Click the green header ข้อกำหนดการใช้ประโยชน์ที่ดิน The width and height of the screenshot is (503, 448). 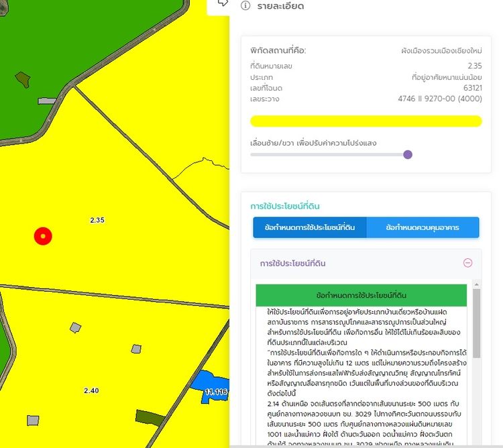(x=361, y=295)
